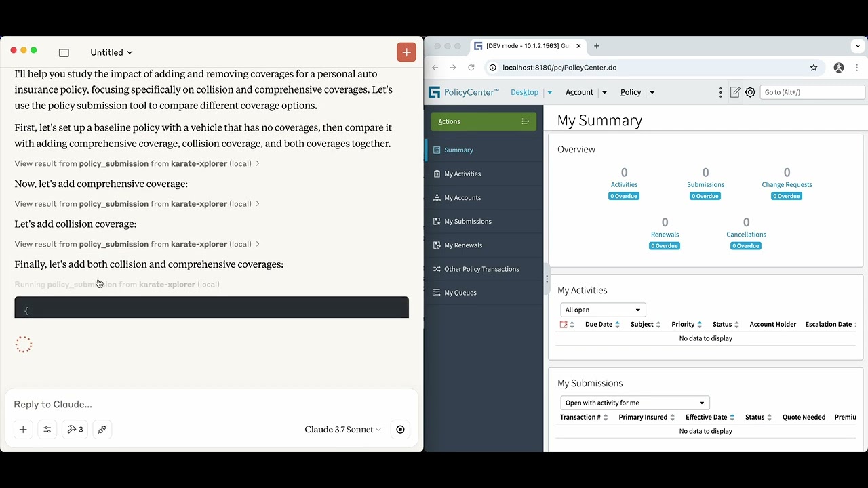Screen dimensions: 868x488
Task: Click the Reply to Claude input field
Action: point(212,404)
